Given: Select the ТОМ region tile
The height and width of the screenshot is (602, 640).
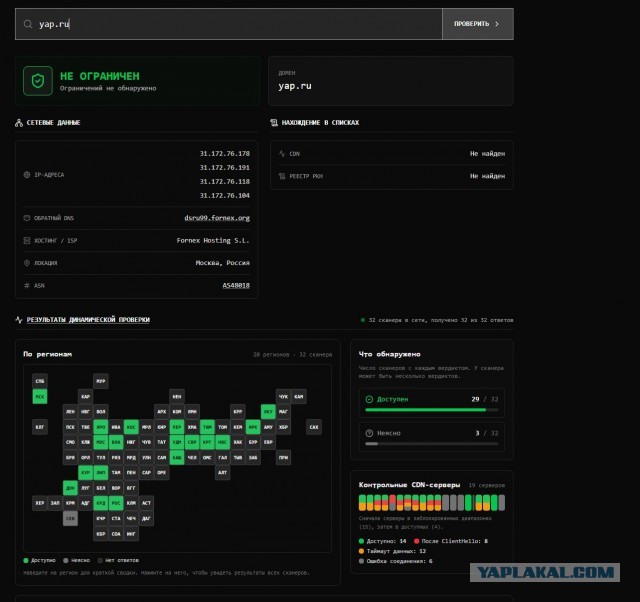Looking at the screenshot, I should click(x=222, y=427).
